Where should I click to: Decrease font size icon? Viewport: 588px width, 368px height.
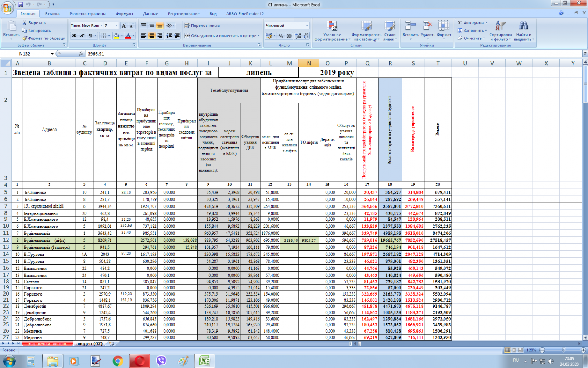tap(132, 26)
